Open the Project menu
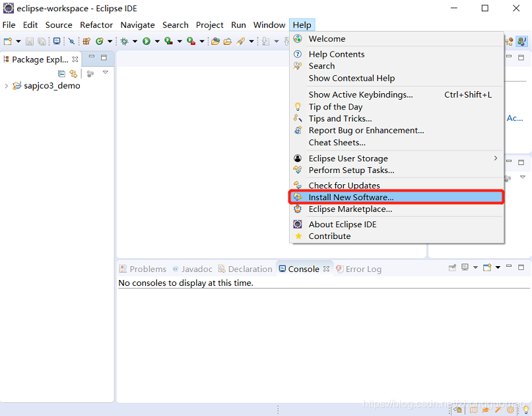 point(210,25)
